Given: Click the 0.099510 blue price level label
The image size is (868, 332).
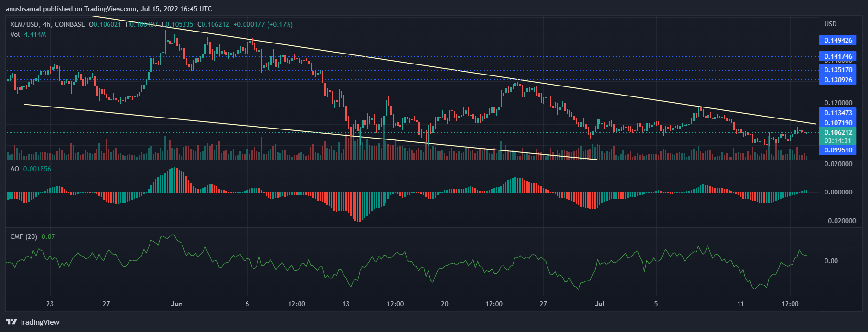Looking at the screenshot, I should click(x=838, y=150).
